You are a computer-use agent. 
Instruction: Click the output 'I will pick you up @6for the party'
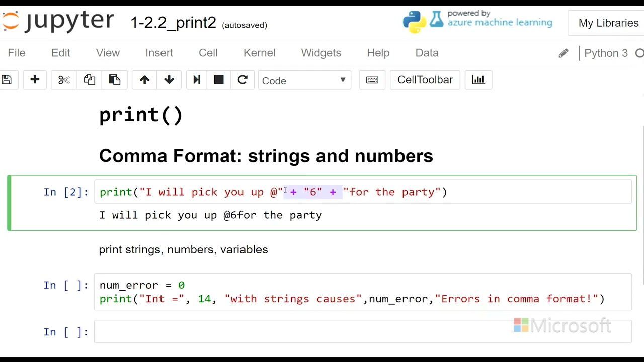point(210,215)
